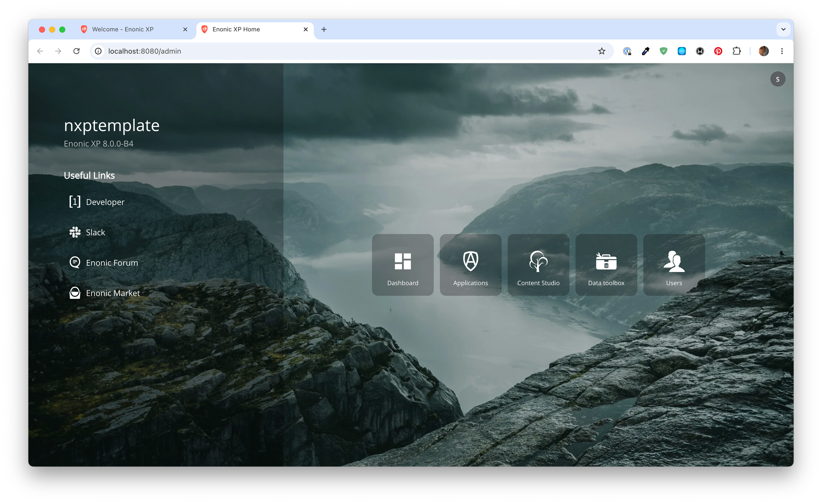Open Chrome three-dot menu
The image size is (822, 504).
click(x=782, y=51)
